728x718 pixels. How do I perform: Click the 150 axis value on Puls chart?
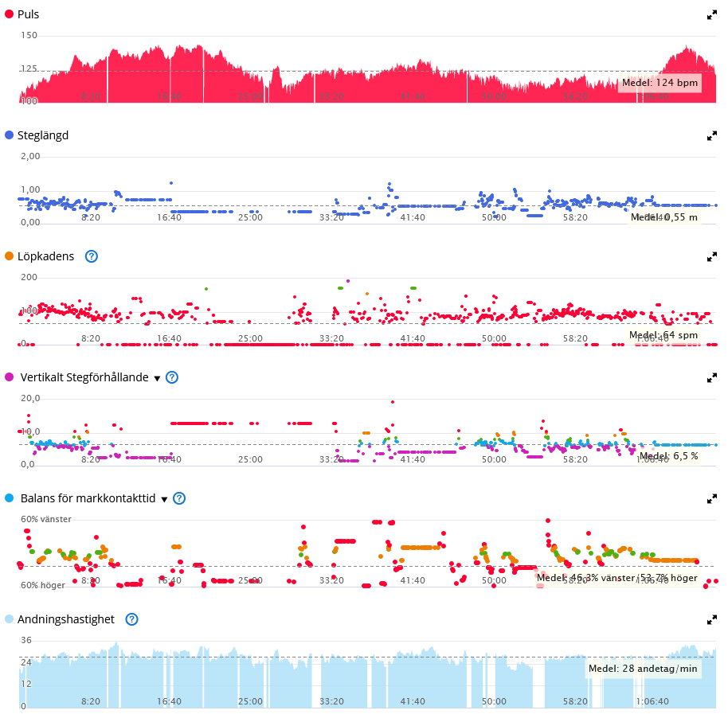tap(29, 35)
